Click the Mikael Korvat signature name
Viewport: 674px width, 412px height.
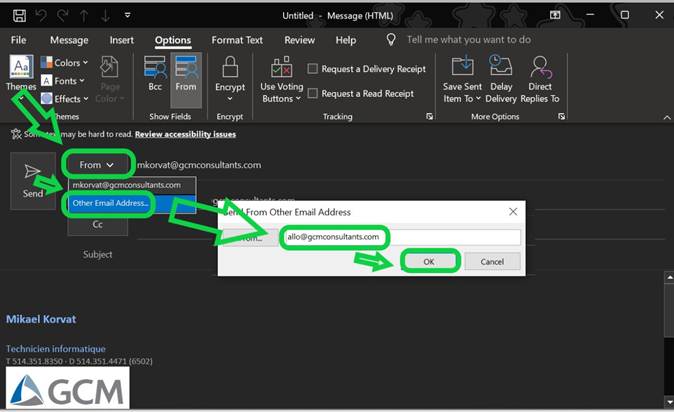pos(41,319)
